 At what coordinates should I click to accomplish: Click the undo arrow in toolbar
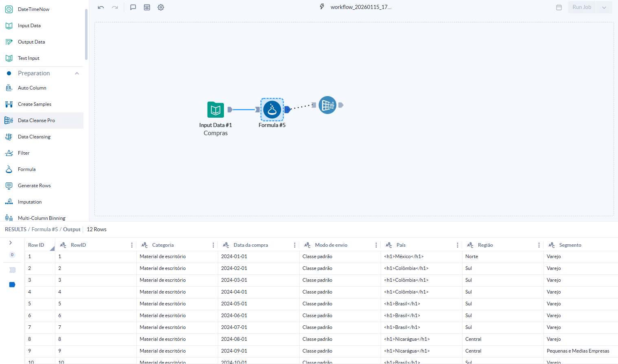(x=101, y=7)
